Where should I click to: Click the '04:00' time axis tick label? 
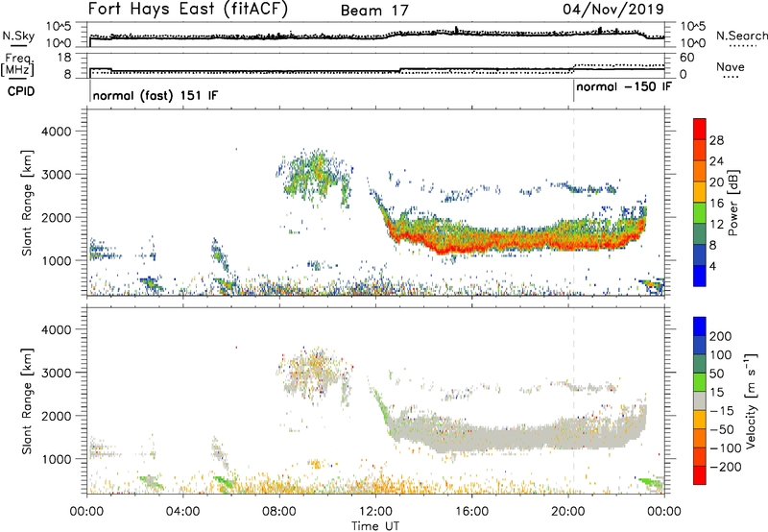183,512
